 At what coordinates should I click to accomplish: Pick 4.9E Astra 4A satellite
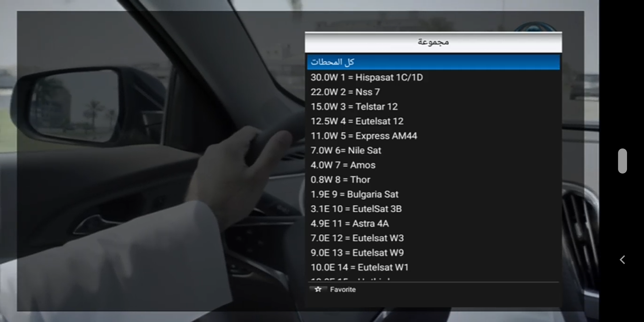(x=349, y=224)
